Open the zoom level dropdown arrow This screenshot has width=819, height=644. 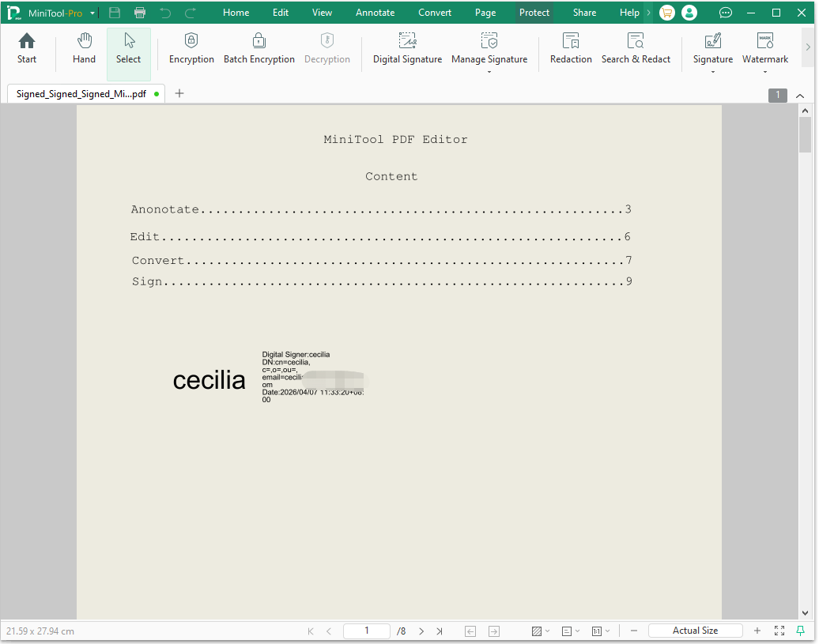tap(607, 631)
